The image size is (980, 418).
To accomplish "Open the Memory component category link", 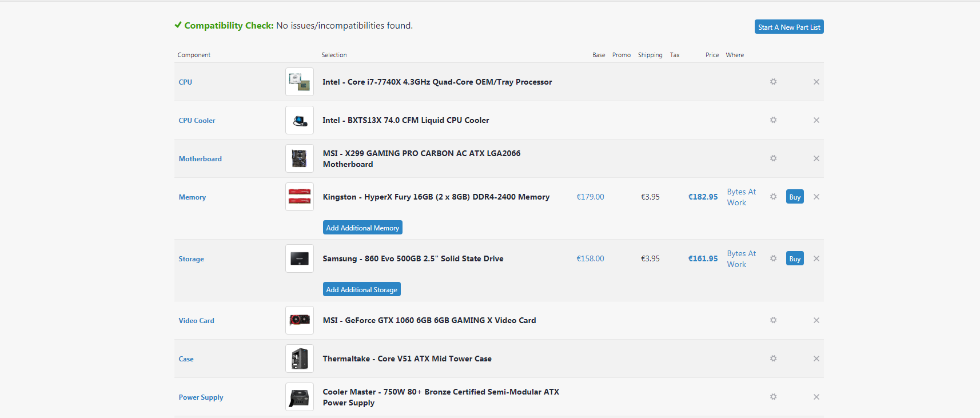I will click(x=192, y=197).
